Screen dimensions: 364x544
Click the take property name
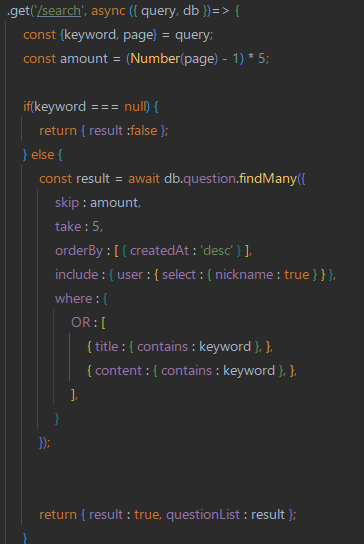point(68,227)
